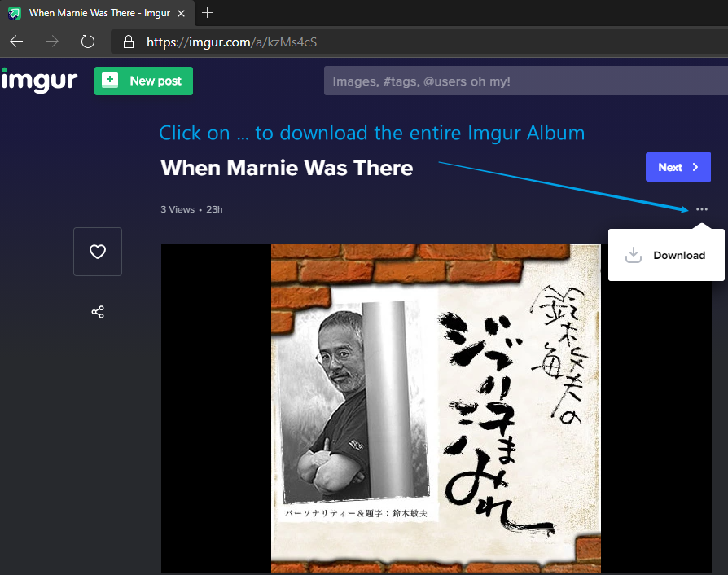Click the 3 Views counter text

(178, 209)
